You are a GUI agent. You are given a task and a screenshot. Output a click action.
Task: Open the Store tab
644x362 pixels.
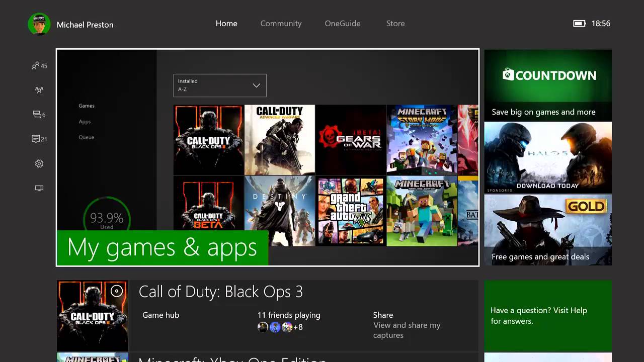395,24
